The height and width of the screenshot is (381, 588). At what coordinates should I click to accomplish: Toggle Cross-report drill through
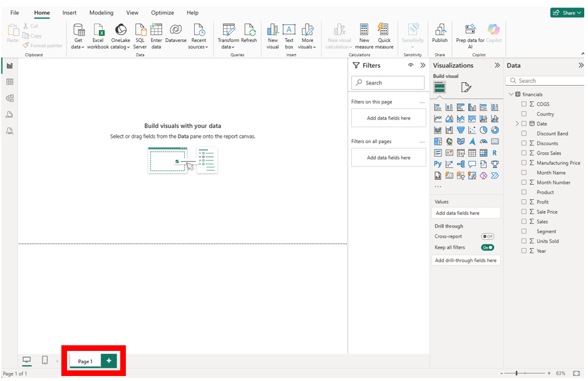[488, 236]
